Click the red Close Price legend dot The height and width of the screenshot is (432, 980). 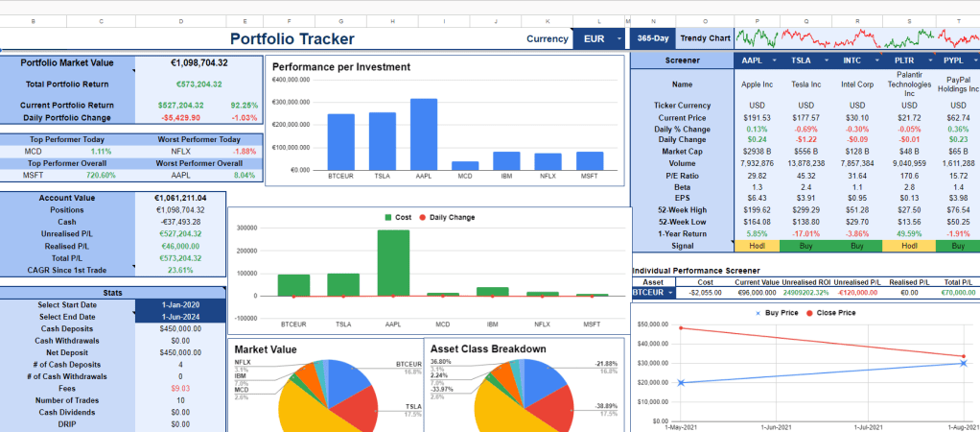point(811,313)
